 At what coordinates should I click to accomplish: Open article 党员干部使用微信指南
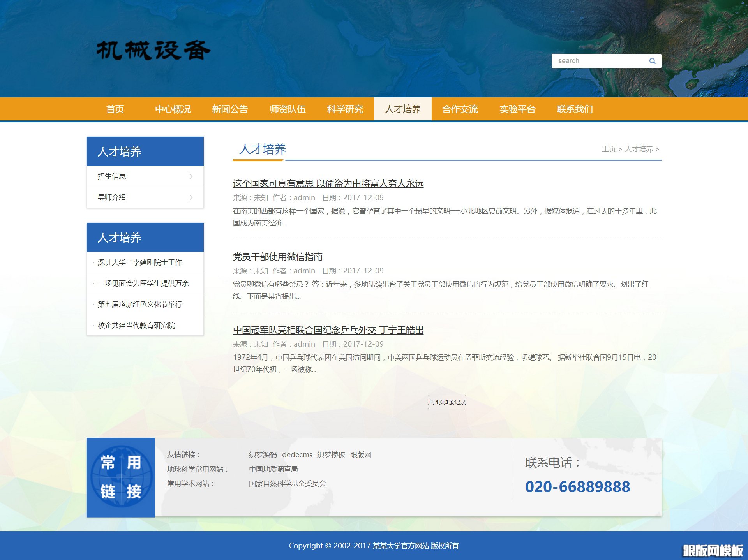tap(278, 257)
